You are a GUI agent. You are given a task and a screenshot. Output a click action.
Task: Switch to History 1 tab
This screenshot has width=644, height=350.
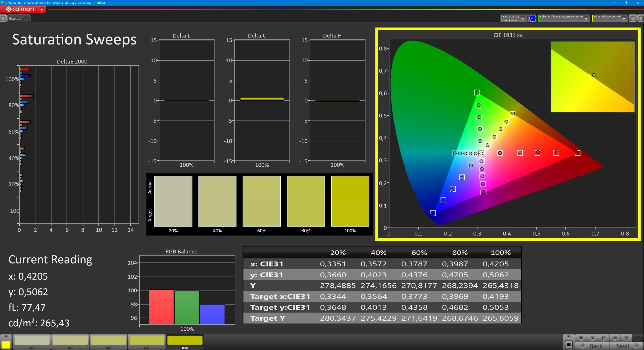click(x=15, y=19)
